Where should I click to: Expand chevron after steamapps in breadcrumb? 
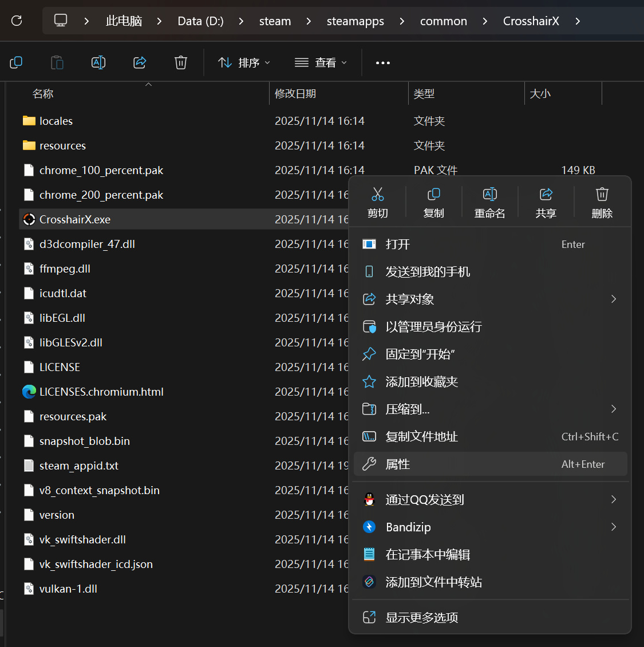pyautogui.click(x=402, y=21)
